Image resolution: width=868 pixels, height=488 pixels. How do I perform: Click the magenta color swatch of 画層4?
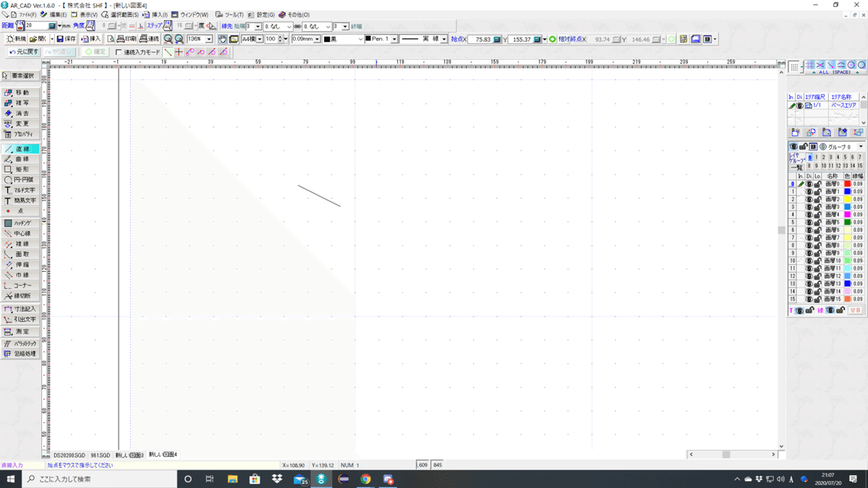[x=847, y=215]
